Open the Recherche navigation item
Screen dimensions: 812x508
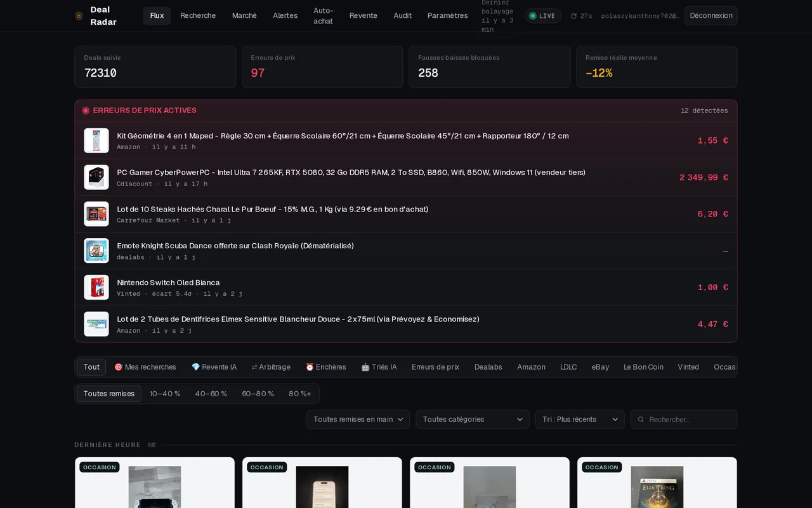pyautogui.click(x=198, y=16)
